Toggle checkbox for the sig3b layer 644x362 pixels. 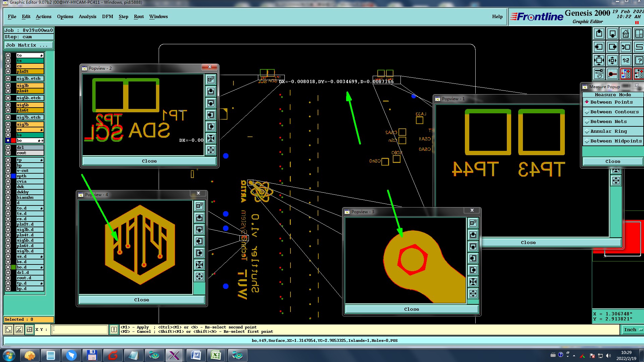coord(8,85)
